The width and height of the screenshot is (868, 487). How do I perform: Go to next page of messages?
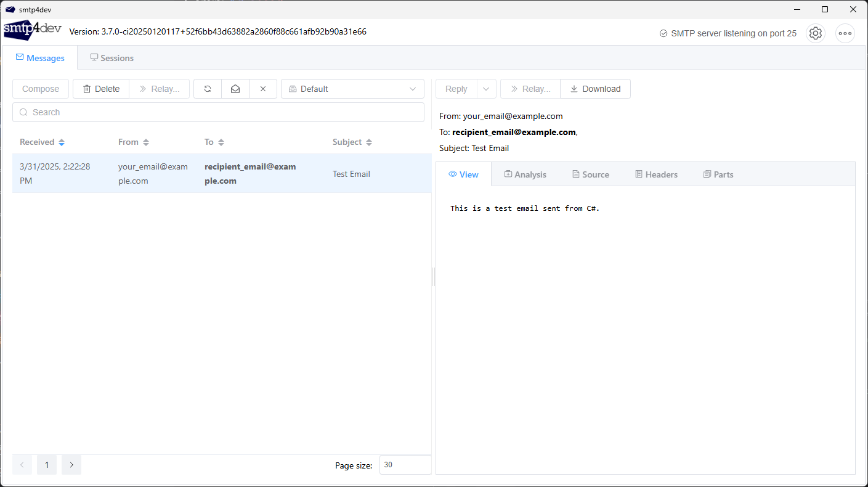pos(71,465)
